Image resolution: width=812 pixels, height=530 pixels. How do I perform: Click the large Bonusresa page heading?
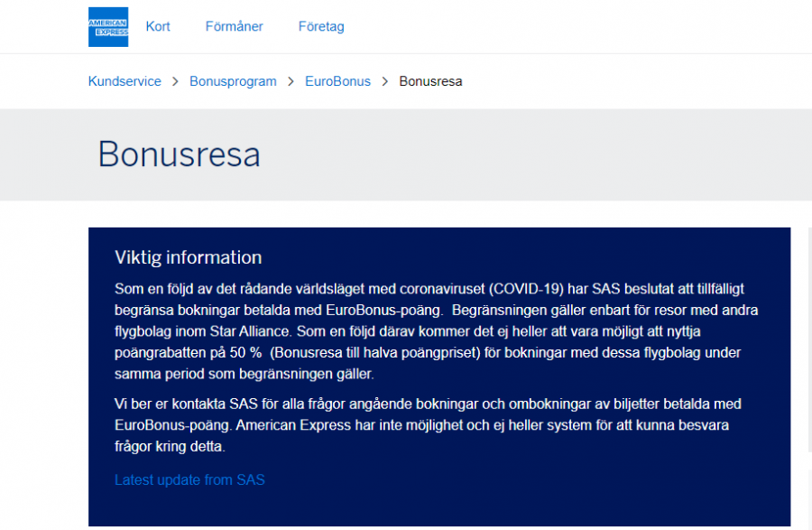(x=179, y=154)
